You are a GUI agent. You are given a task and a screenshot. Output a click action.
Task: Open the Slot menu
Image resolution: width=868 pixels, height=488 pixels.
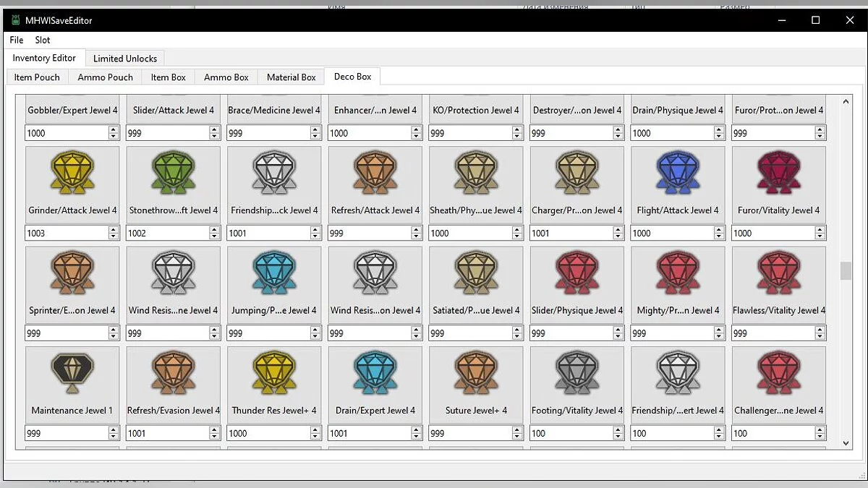pyautogui.click(x=43, y=40)
